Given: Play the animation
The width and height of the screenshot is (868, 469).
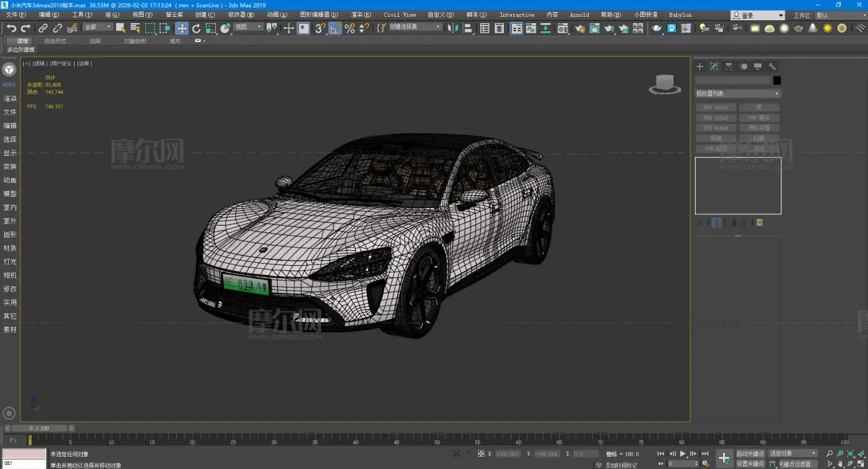Looking at the screenshot, I should 683,454.
